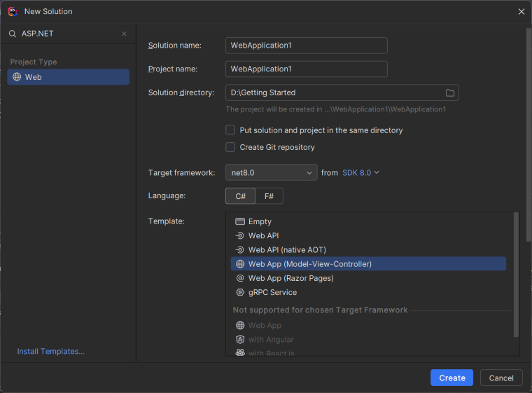Viewport: 532px width, 393px height.
Task: Click the folder browse icon in Solution directory
Action: (450, 92)
